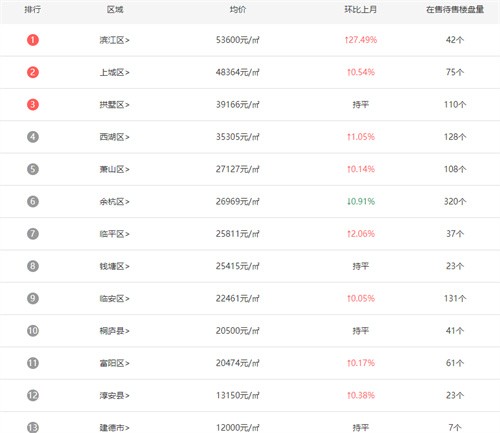Click the gray rank 4 badge
The width and height of the screenshot is (500, 433).
tap(33, 137)
